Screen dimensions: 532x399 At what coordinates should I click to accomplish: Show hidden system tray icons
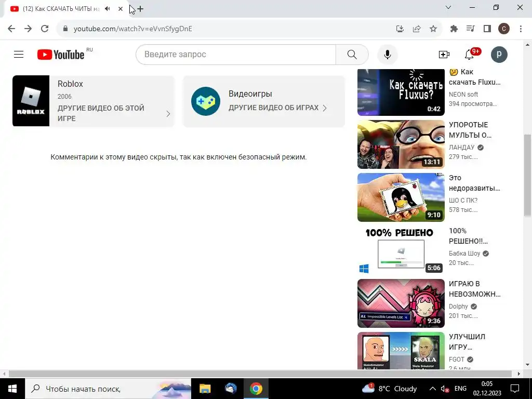tap(433, 389)
